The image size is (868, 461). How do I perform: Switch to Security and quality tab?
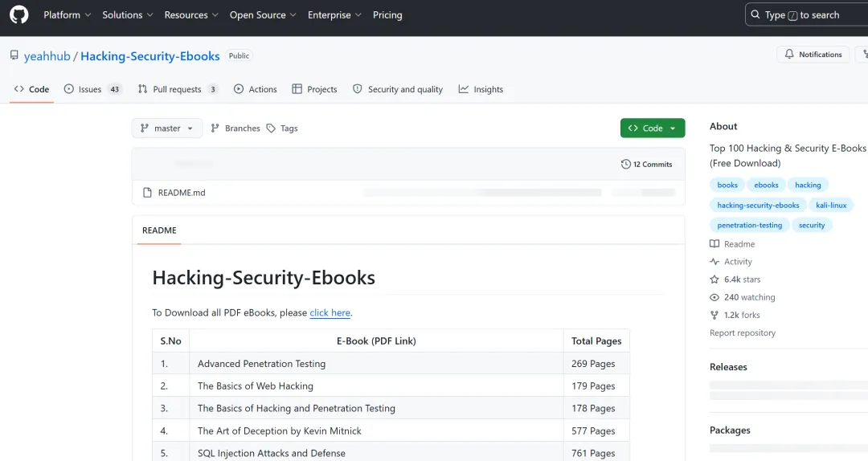click(x=398, y=89)
